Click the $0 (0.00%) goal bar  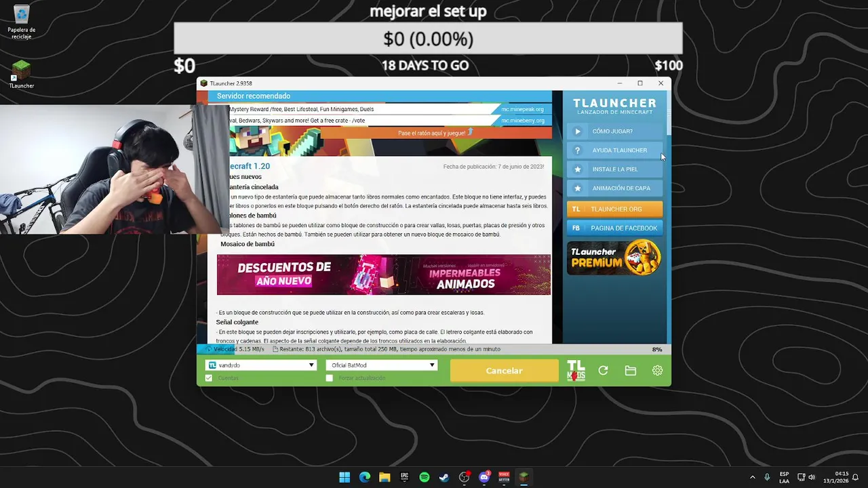(x=428, y=39)
